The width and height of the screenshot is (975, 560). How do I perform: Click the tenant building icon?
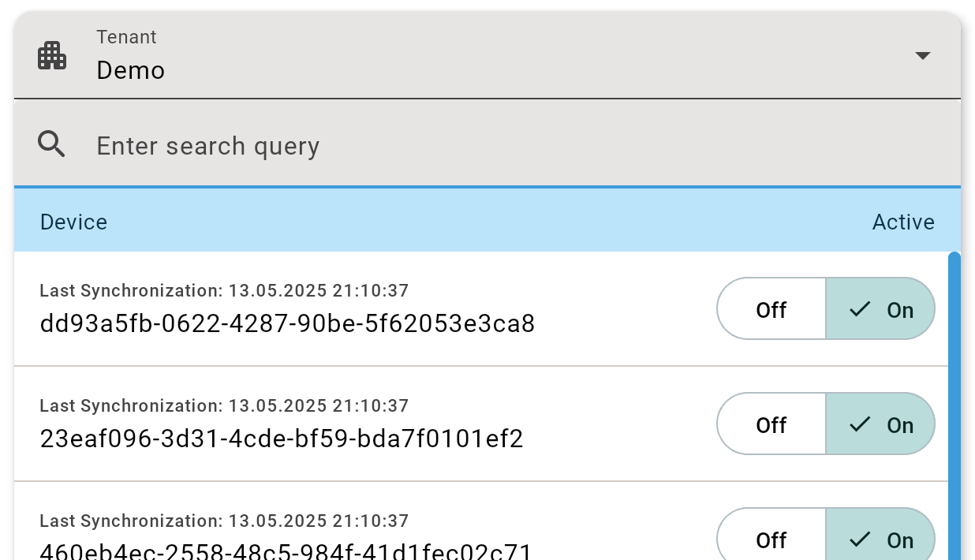tap(52, 56)
